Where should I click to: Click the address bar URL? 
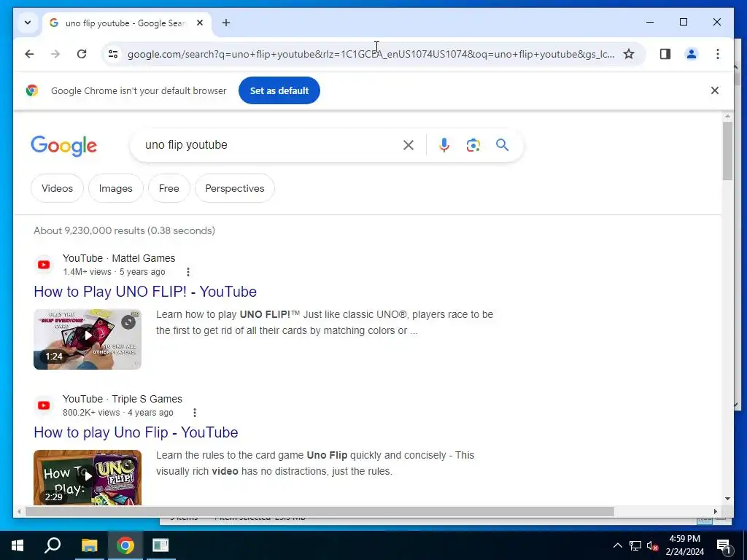tap(371, 54)
